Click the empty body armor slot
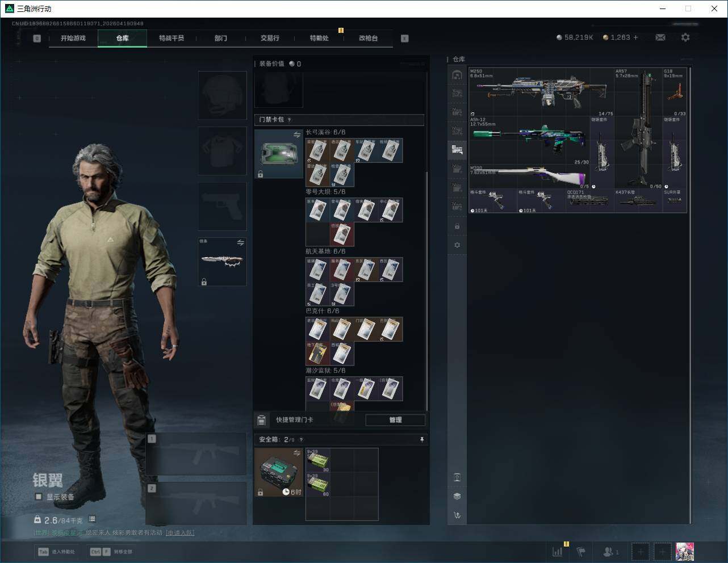The image size is (728, 563). click(223, 150)
